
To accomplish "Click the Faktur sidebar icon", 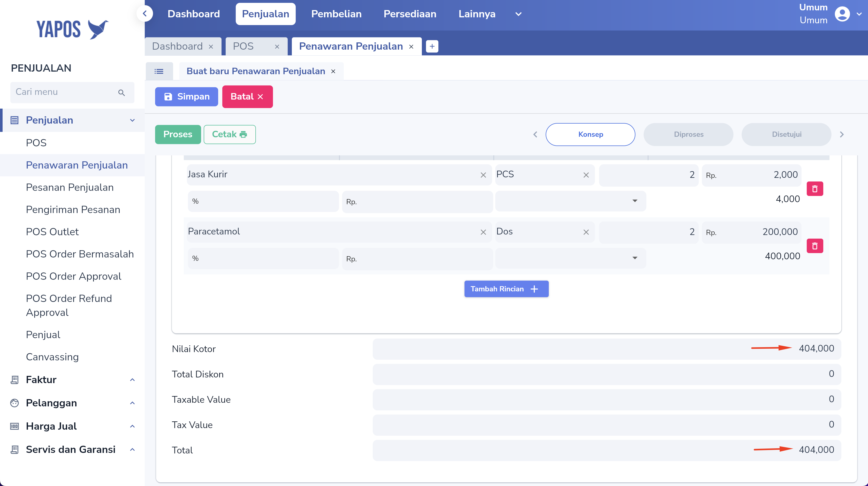I will pos(14,380).
